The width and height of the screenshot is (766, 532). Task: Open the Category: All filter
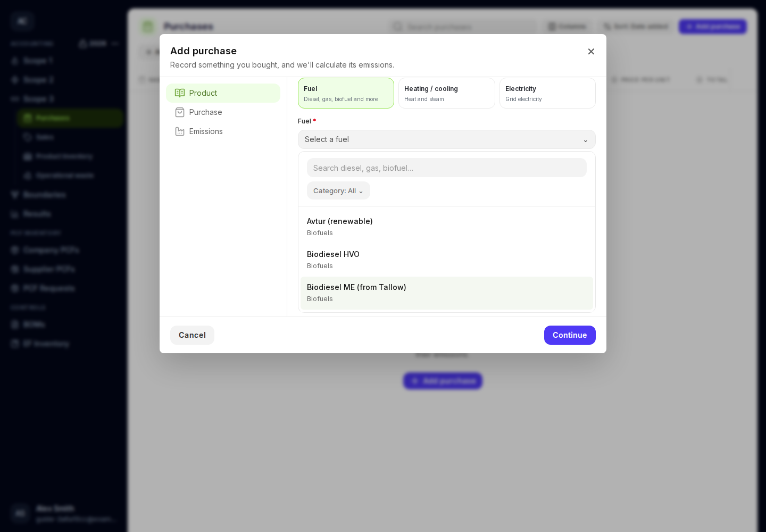[x=338, y=190]
